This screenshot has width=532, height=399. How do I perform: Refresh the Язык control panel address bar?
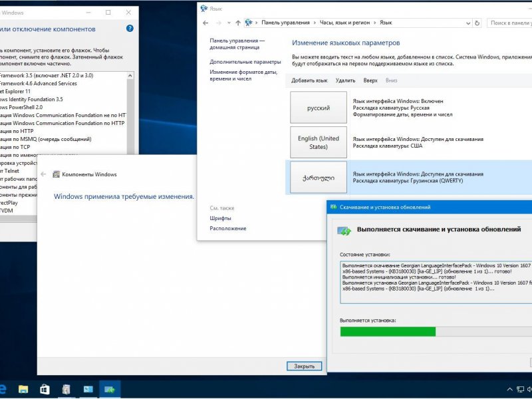[477, 23]
